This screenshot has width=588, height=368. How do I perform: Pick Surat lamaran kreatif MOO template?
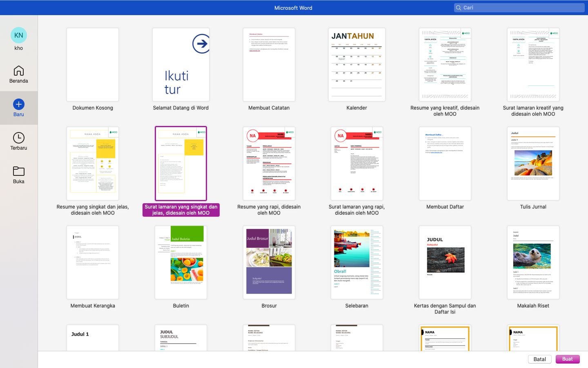533,65
